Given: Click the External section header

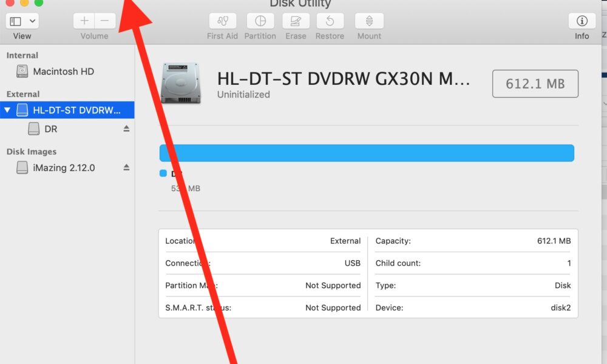Looking at the screenshot, I should click(x=23, y=94).
